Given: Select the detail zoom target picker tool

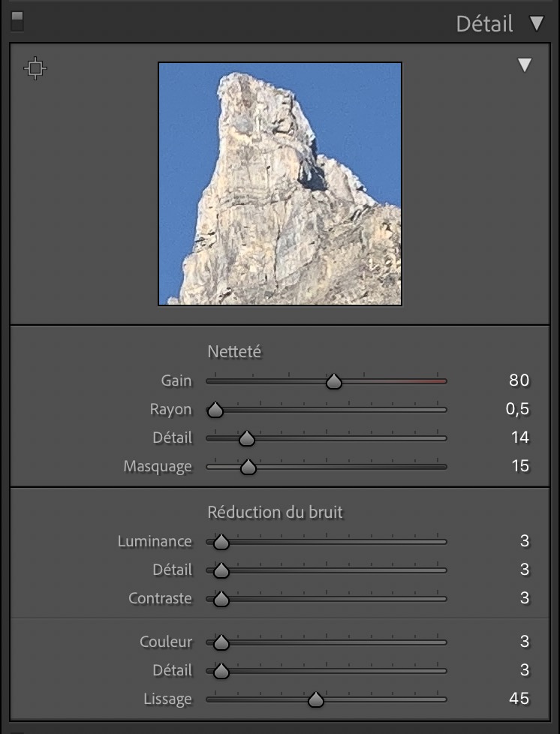Looking at the screenshot, I should tap(35, 69).
